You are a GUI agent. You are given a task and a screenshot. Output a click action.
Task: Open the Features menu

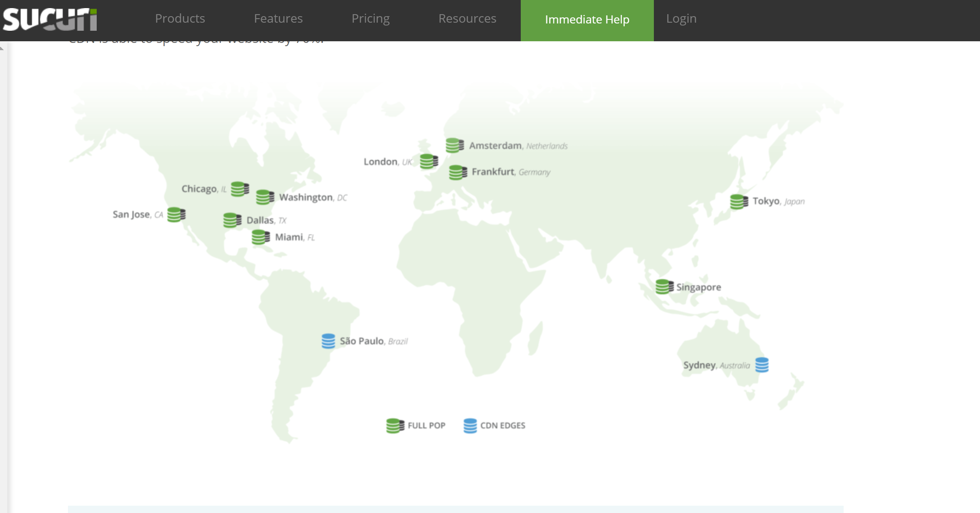(x=278, y=19)
